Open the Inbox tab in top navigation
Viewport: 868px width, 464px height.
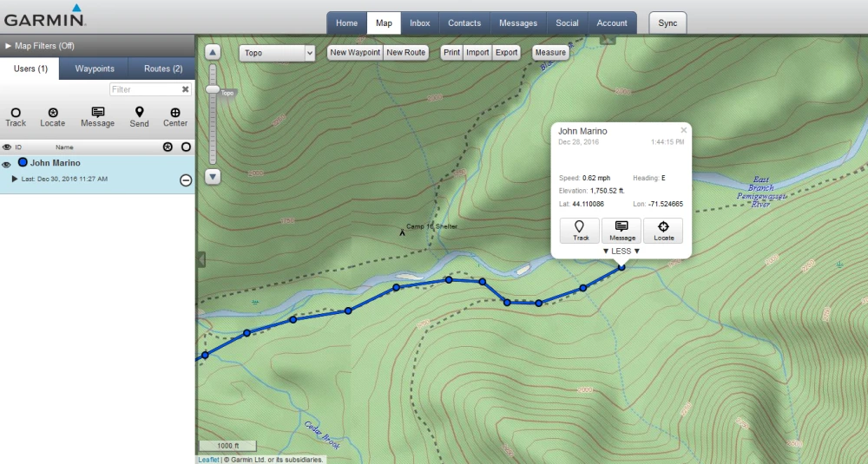click(420, 23)
